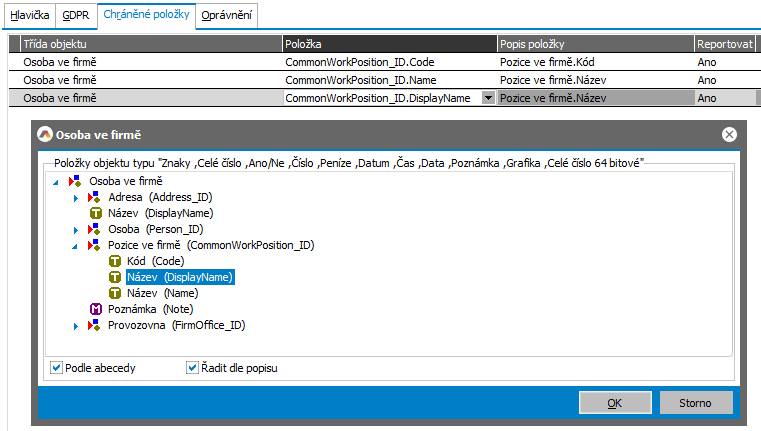Expand the Adresa (Address_ID) tree node
Screen dimensions: 761x431
click(75, 197)
